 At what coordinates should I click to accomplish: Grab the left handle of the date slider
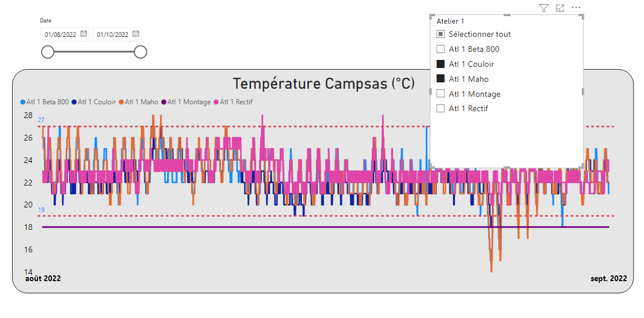point(48,52)
